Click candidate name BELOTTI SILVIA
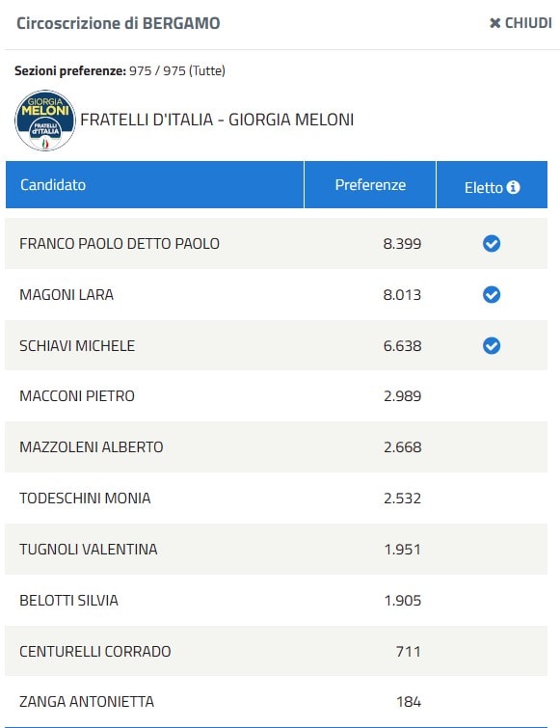The image size is (560, 728). 68,601
